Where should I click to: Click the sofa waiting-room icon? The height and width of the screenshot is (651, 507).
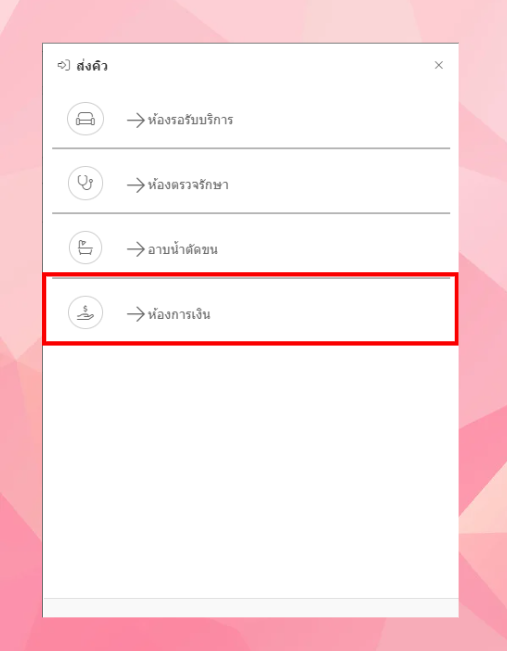86,119
